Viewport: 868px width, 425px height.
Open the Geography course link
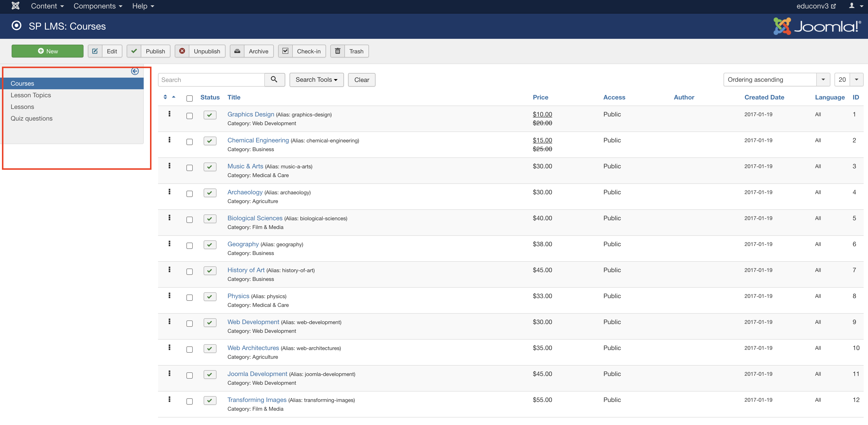242,244
